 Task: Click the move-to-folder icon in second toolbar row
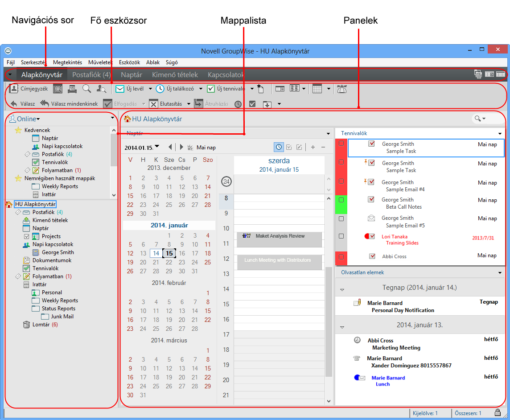pyautogui.click(x=267, y=104)
